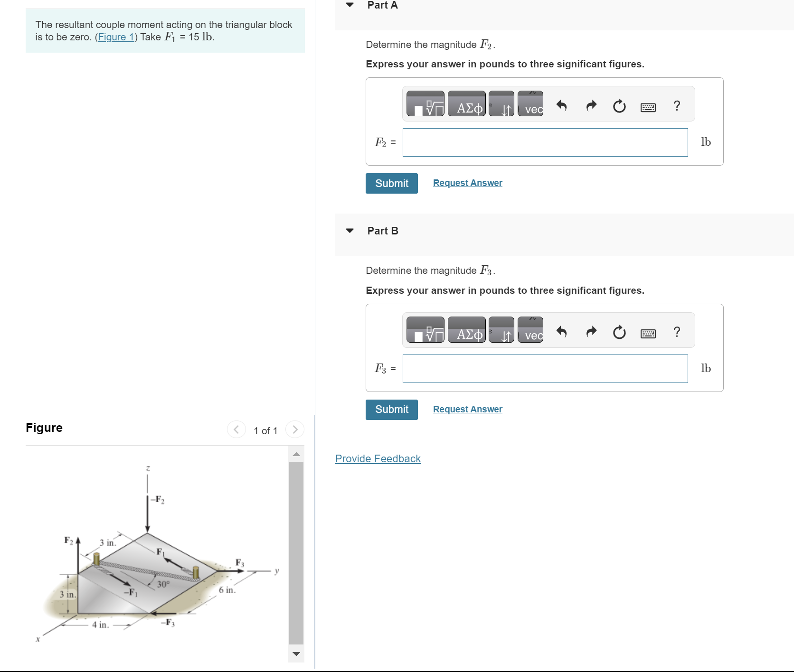This screenshot has height=672, width=794.
Task: Click the Provide Feedback link
Action: [377, 458]
